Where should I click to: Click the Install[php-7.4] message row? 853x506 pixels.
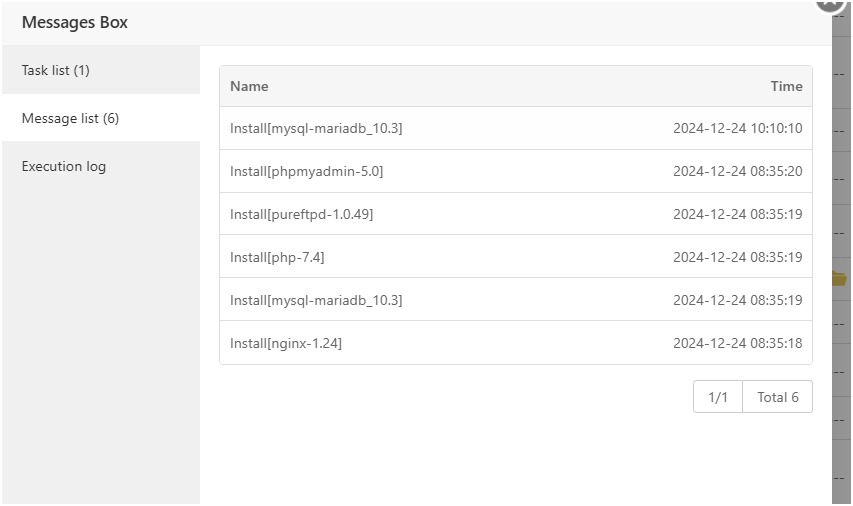tap(277, 257)
